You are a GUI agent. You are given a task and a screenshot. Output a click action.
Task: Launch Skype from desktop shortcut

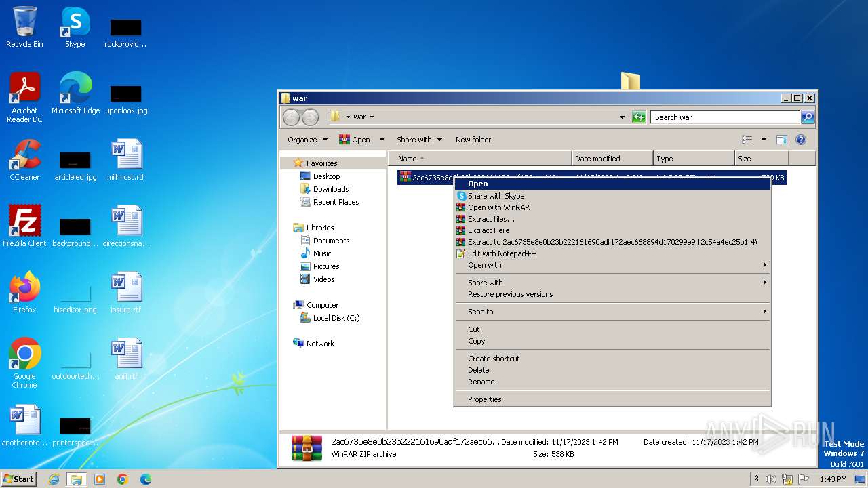click(75, 27)
